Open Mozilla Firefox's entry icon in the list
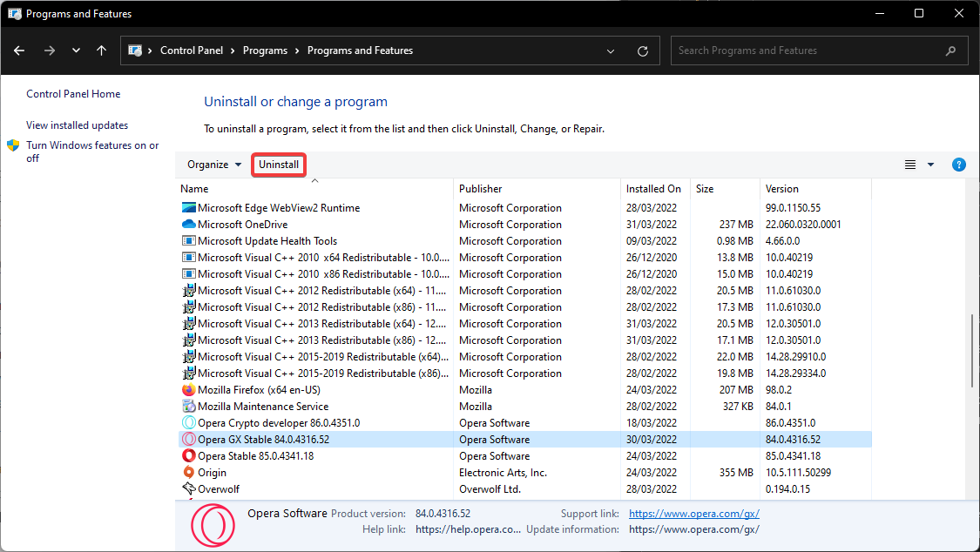 click(187, 389)
